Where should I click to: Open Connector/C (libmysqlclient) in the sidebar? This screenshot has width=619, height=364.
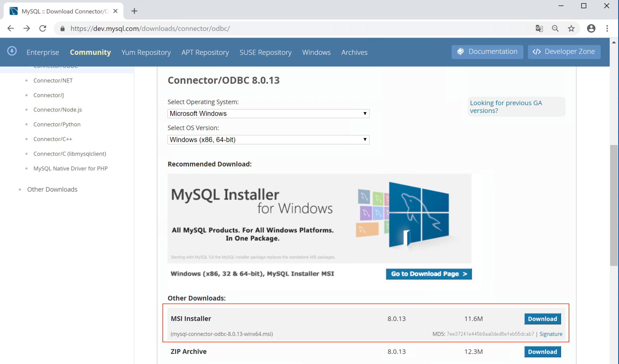pos(70,154)
